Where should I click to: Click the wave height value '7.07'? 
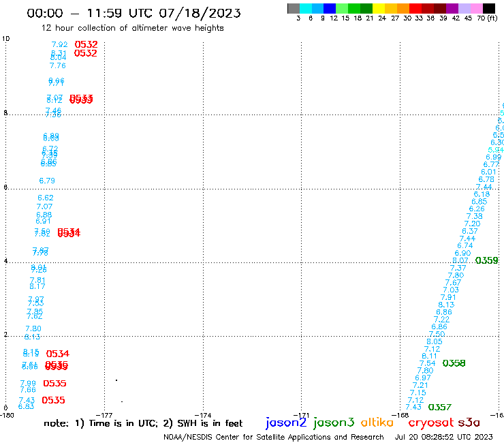[x=44, y=207]
